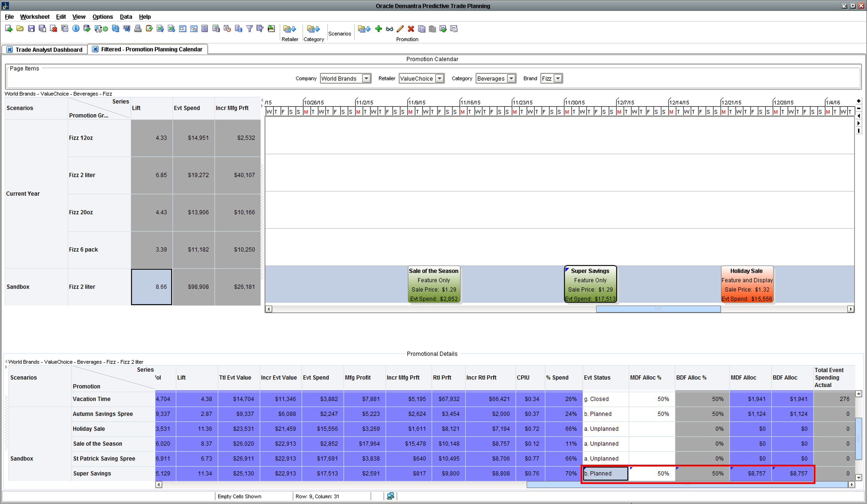Expand the Brand dropdown showing Fizz

pyautogui.click(x=558, y=78)
